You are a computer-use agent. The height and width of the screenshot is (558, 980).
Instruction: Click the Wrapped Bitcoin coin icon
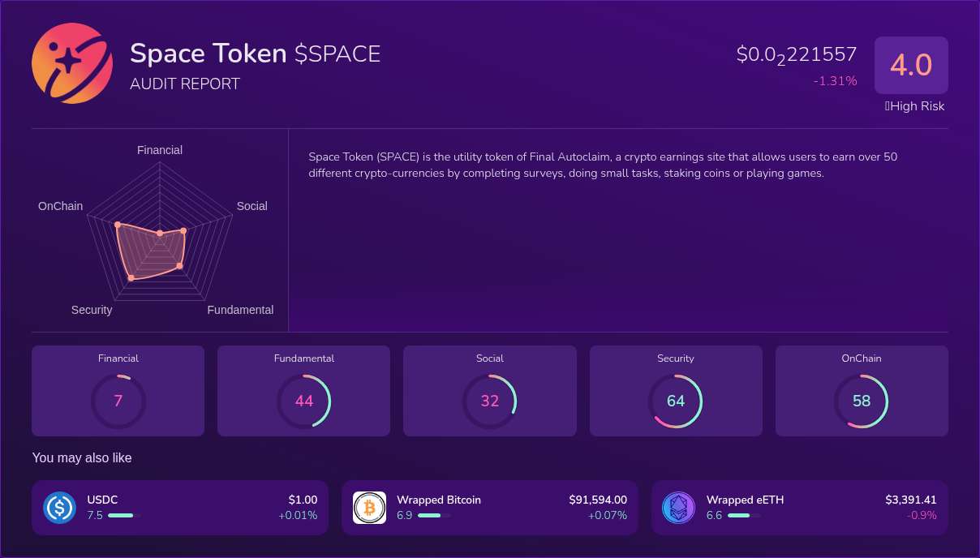[369, 508]
